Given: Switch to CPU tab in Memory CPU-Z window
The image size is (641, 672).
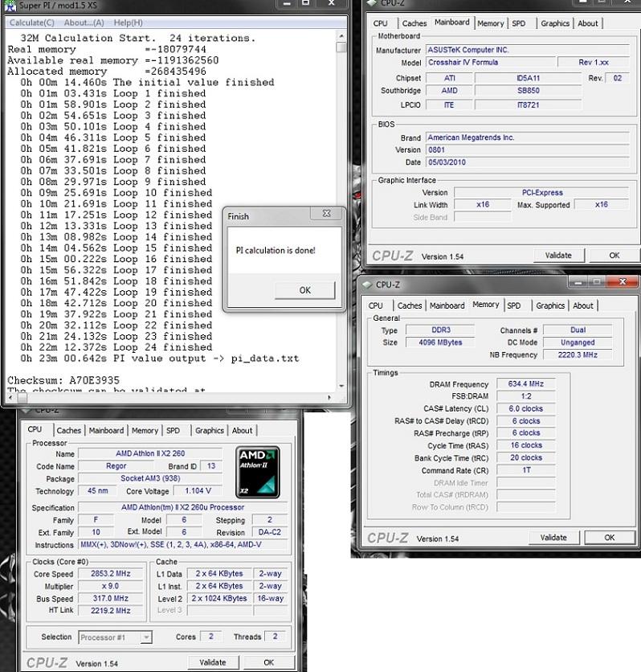Looking at the screenshot, I should [375, 305].
